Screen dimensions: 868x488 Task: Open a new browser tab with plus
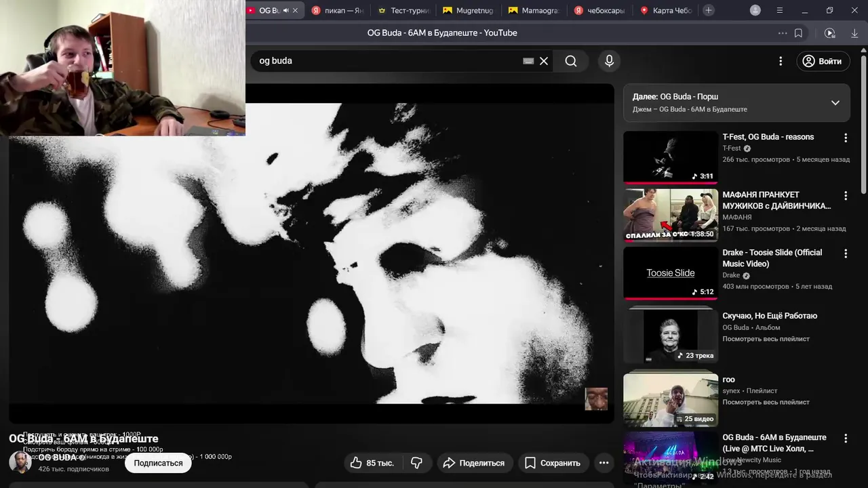pyautogui.click(x=709, y=10)
